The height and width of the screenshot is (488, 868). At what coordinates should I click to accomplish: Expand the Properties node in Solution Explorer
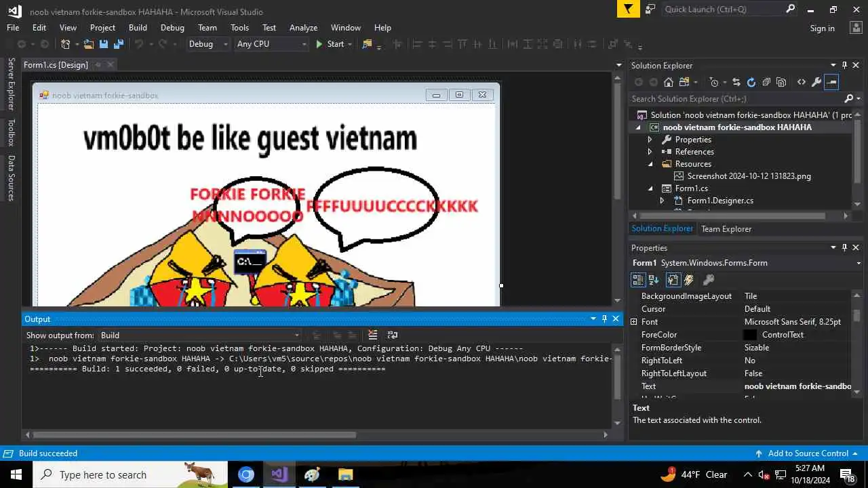click(x=650, y=140)
